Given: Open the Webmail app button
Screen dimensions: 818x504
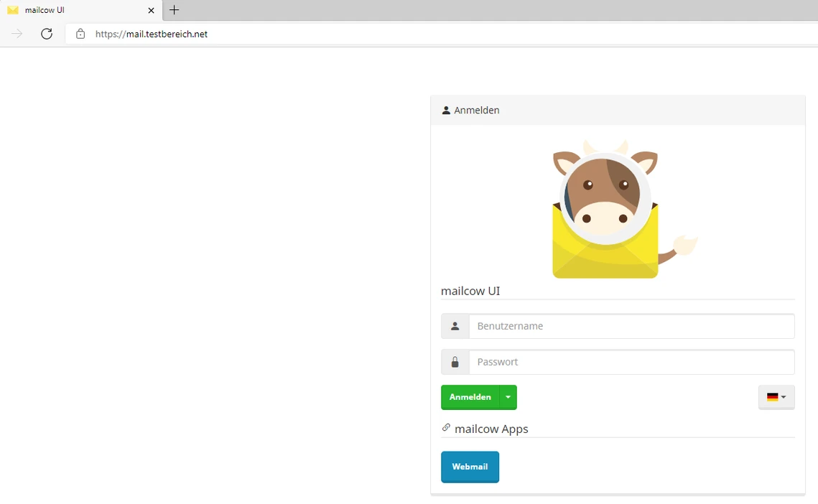Looking at the screenshot, I should [470, 467].
